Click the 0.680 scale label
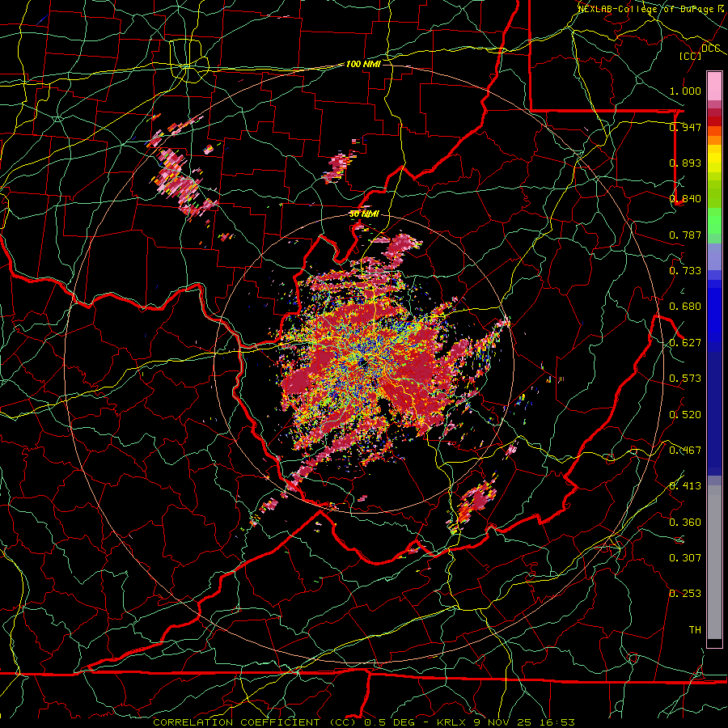 [685, 306]
